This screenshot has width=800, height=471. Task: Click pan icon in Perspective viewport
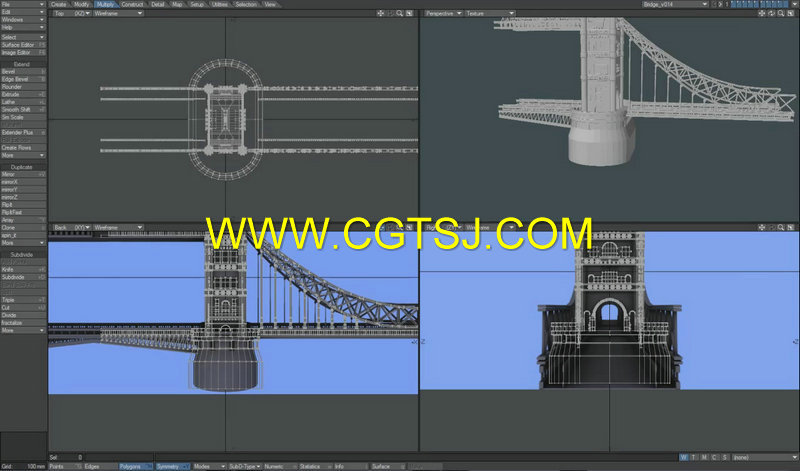761,13
